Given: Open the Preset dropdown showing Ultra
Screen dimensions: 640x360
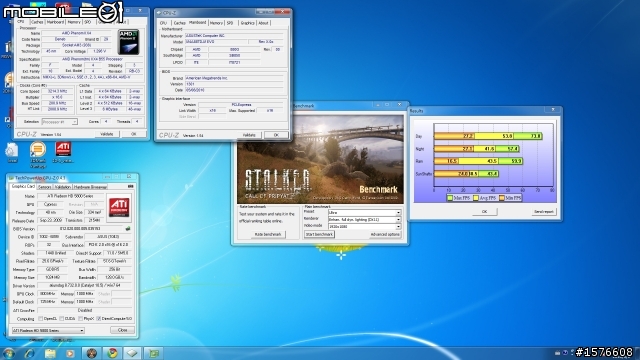Looking at the screenshot, I should 364,213.
